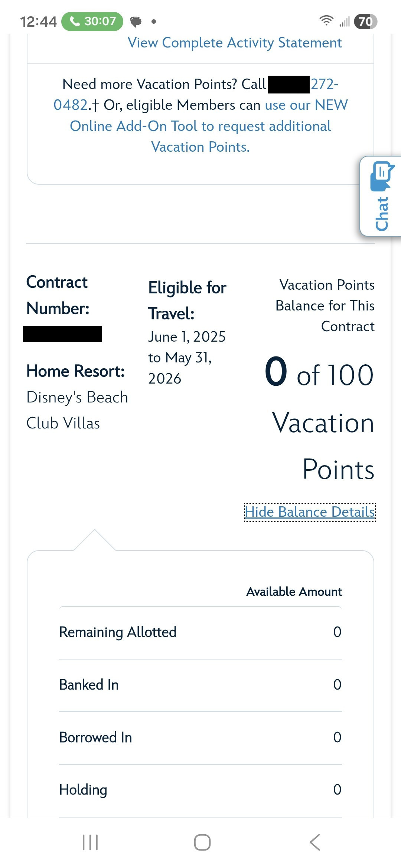Image resolution: width=401 pixels, height=868 pixels.
Task: Open the recent apps navigation button
Action: pyautogui.click(x=90, y=842)
